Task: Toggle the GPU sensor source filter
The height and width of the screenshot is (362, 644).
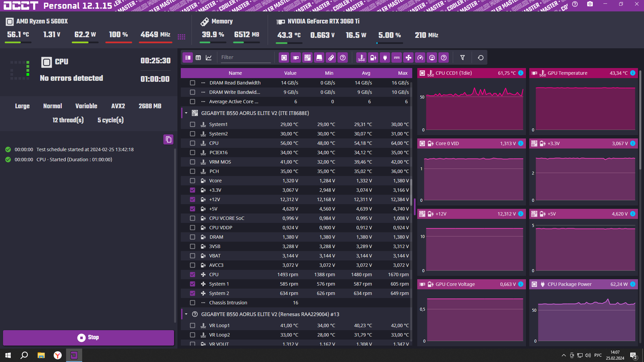Action: click(x=296, y=58)
